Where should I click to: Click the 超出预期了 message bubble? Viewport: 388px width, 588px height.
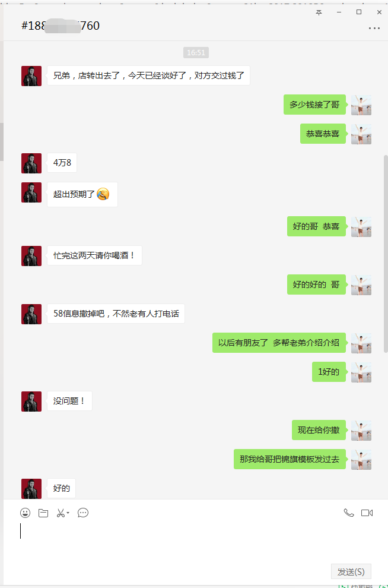coord(82,194)
